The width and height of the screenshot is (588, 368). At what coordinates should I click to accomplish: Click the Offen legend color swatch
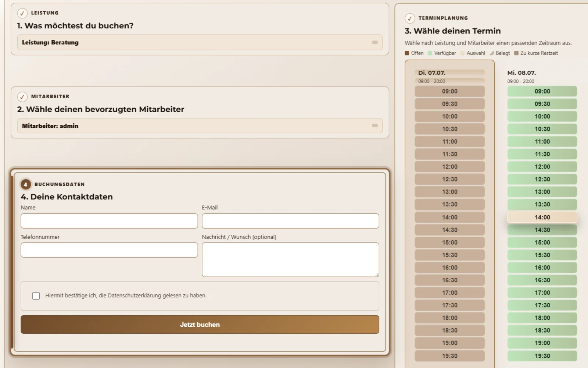(407, 53)
